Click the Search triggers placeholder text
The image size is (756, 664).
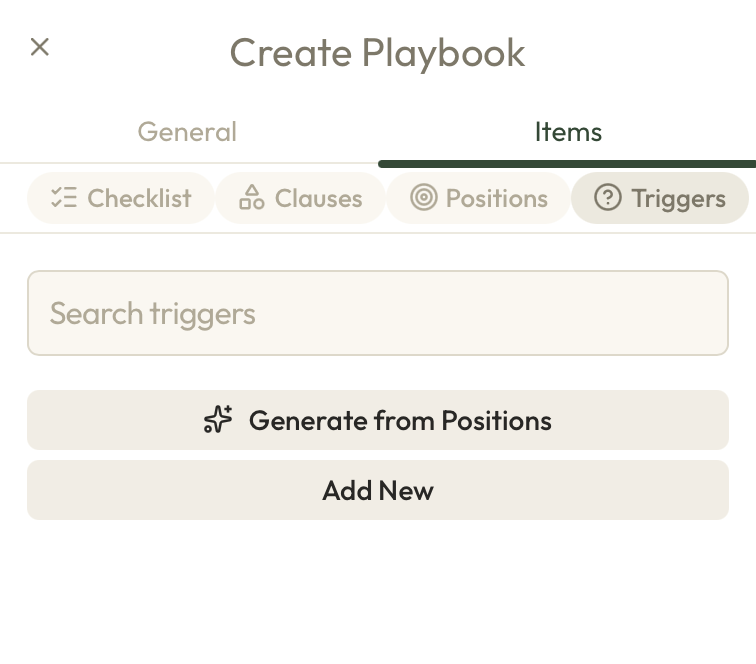point(152,314)
